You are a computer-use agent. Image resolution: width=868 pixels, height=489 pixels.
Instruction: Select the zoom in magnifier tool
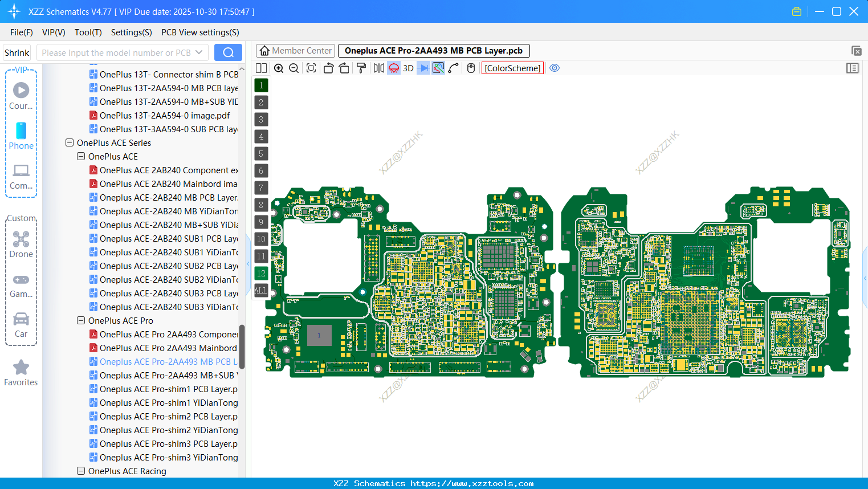(x=279, y=68)
